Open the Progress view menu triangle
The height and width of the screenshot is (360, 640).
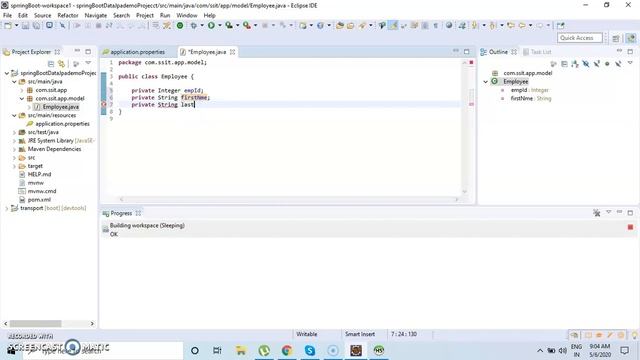coord(609,212)
